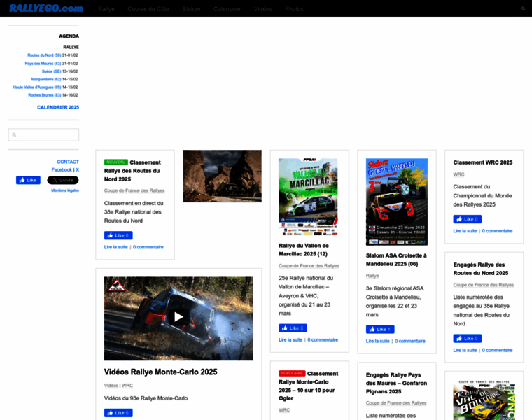Read more on Engagés Routes du Nord
This screenshot has height=420, width=532.
(x=465, y=351)
